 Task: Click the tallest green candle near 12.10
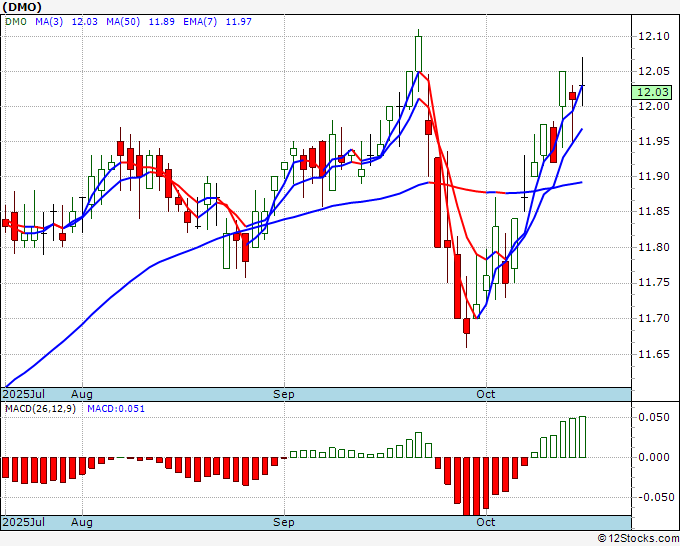tap(418, 54)
